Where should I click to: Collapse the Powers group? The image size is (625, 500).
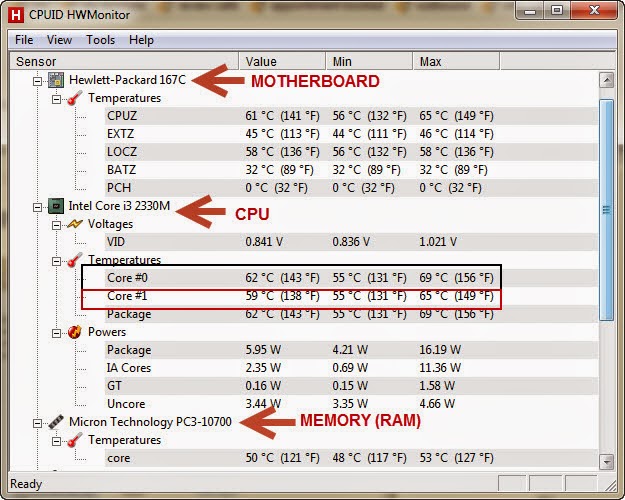tap(56, 333)
